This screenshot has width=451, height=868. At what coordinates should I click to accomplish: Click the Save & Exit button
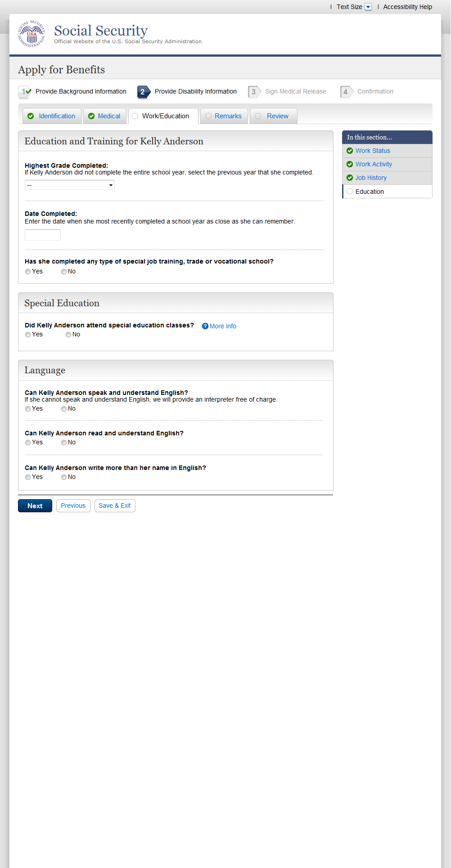(x=115, y=506)
